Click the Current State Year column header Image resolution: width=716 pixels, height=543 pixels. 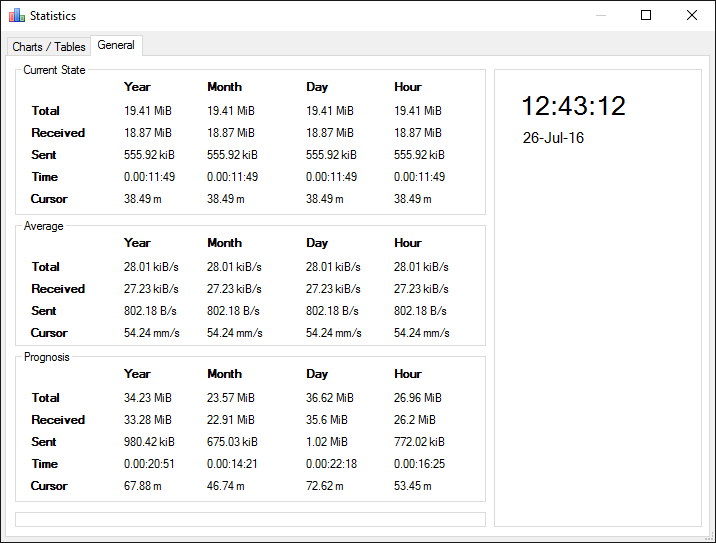[x=137, y=87]
